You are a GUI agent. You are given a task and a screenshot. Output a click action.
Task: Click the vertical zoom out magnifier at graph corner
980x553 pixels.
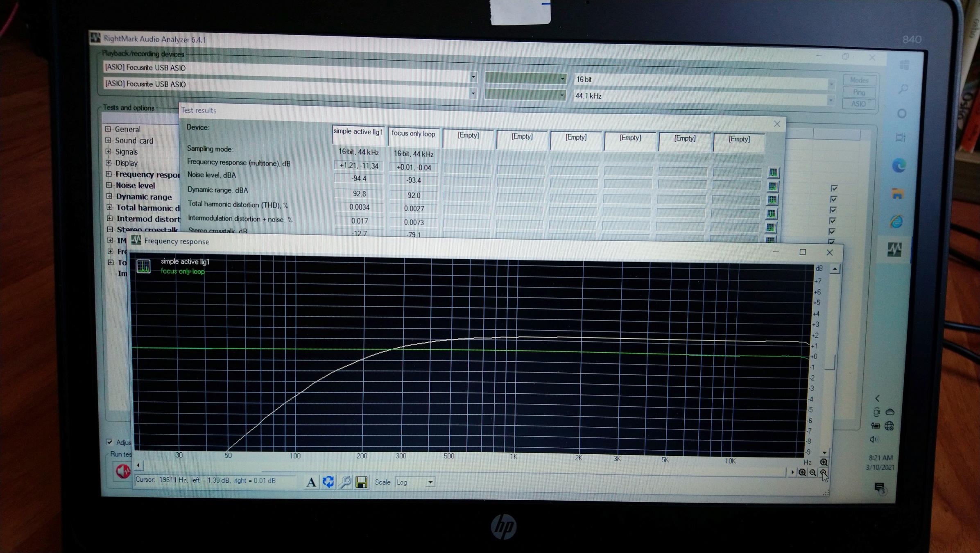point(824,473)
